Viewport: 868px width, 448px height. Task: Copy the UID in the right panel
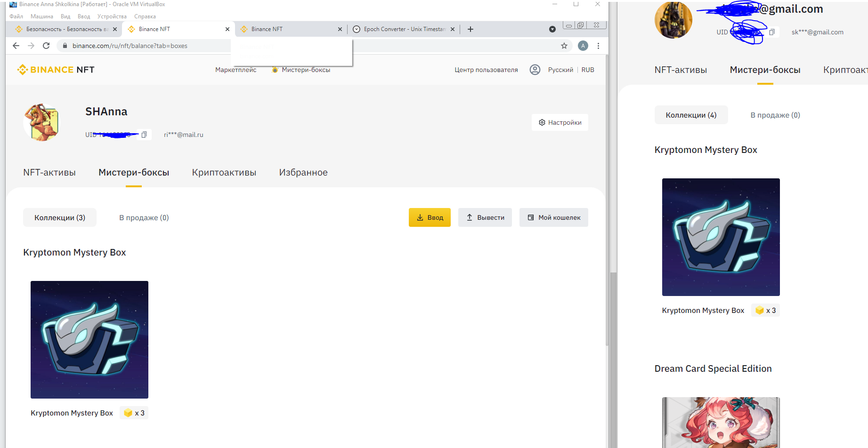772,32
